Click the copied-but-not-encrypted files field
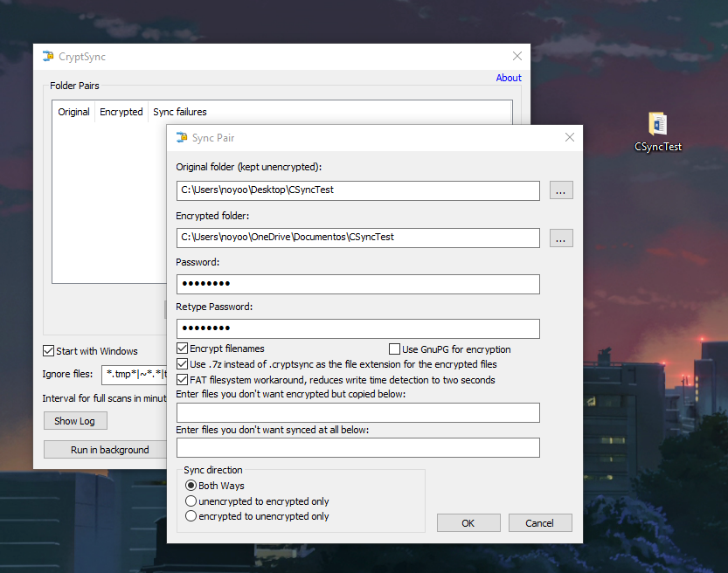The image size is (728, 573). click(358, 412)
